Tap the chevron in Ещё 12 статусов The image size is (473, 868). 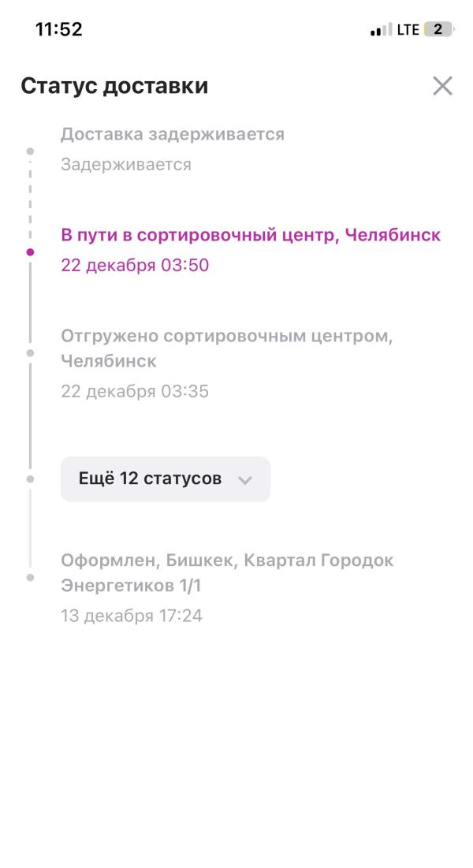tap(245, 480)
